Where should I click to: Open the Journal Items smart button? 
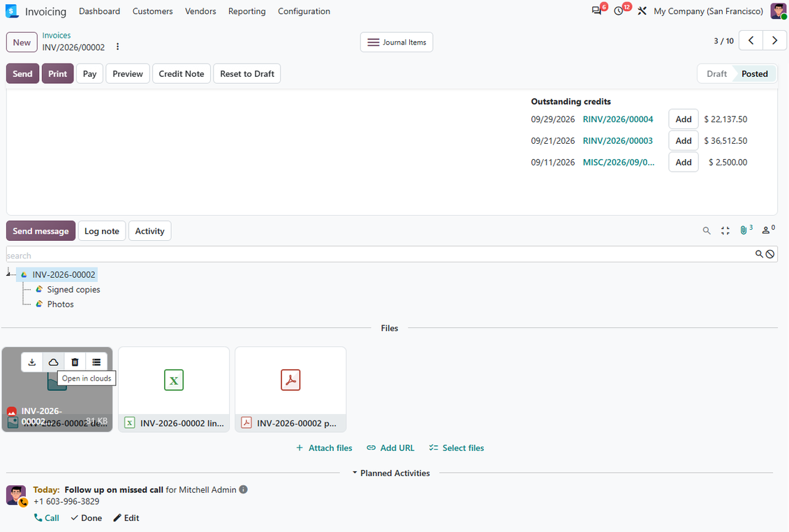(397, 43)
